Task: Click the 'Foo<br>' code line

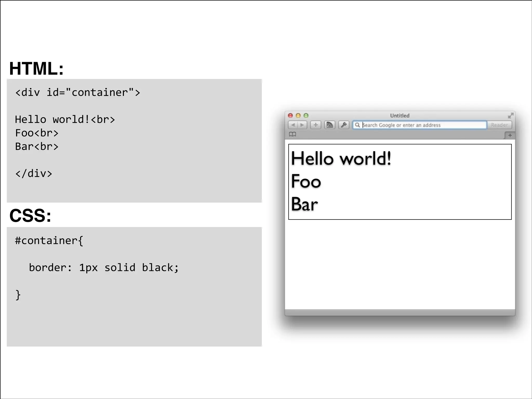Action: point(37,133)
